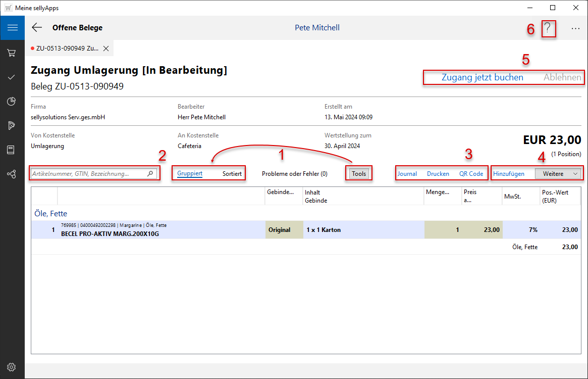Screen dimensions: 588x379
Task: Switch to Gruppiert view
Action: 190,174
